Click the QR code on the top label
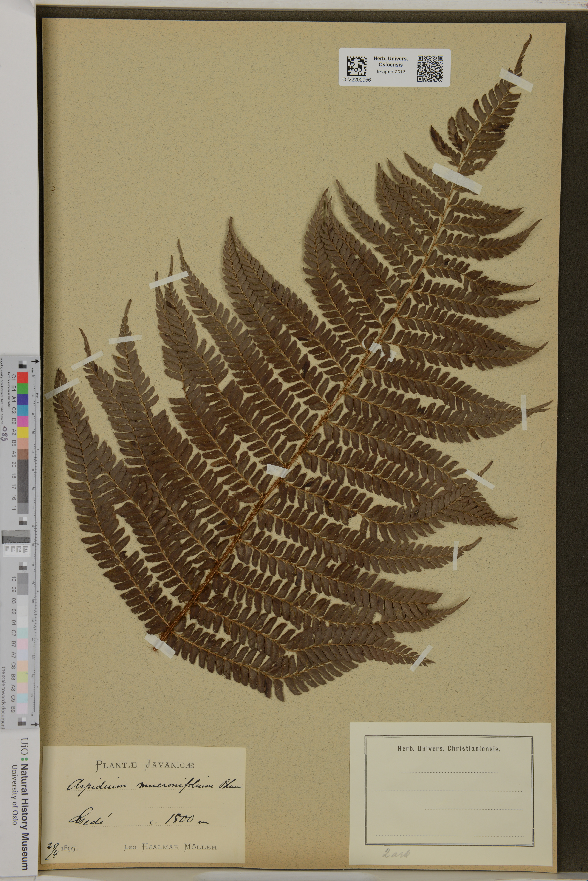The height and width of the screenshot is (881, 588). [x=430, y=69]
